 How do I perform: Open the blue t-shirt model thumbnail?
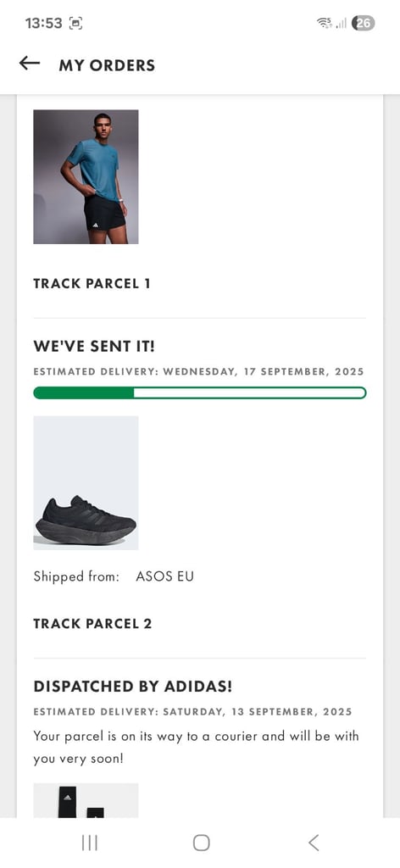tap(86, 176)
